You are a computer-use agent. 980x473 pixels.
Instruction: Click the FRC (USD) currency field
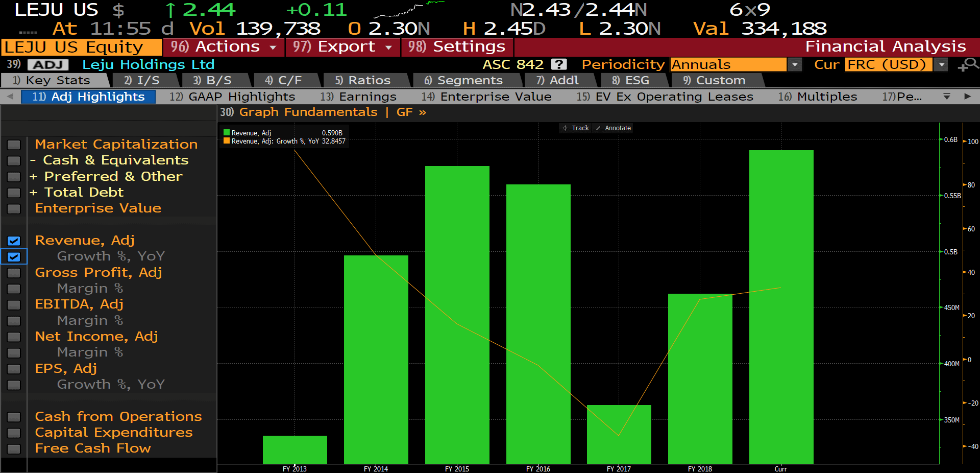(x=889, y=64)
